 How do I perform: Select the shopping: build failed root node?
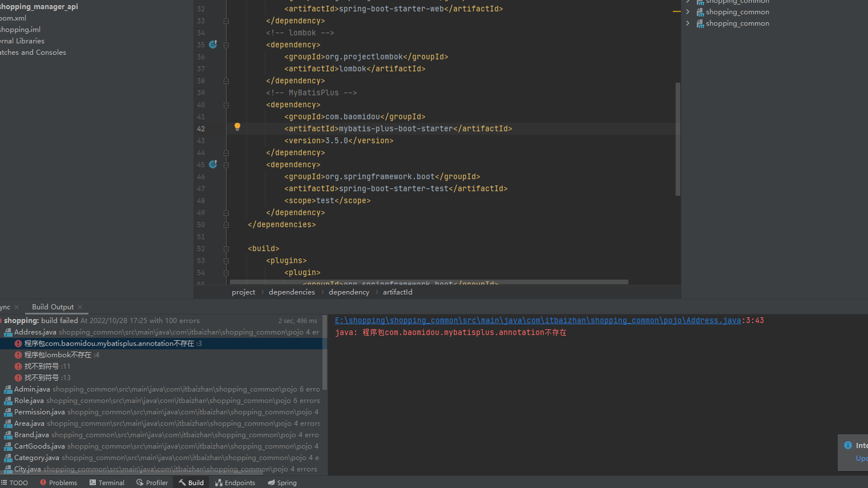[160, 321]
